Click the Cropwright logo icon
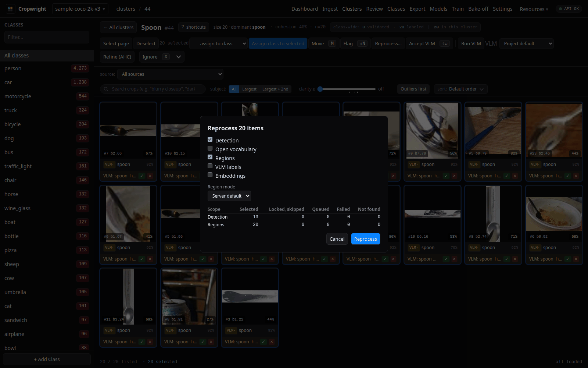588x368 pixels. pos(10,9)
